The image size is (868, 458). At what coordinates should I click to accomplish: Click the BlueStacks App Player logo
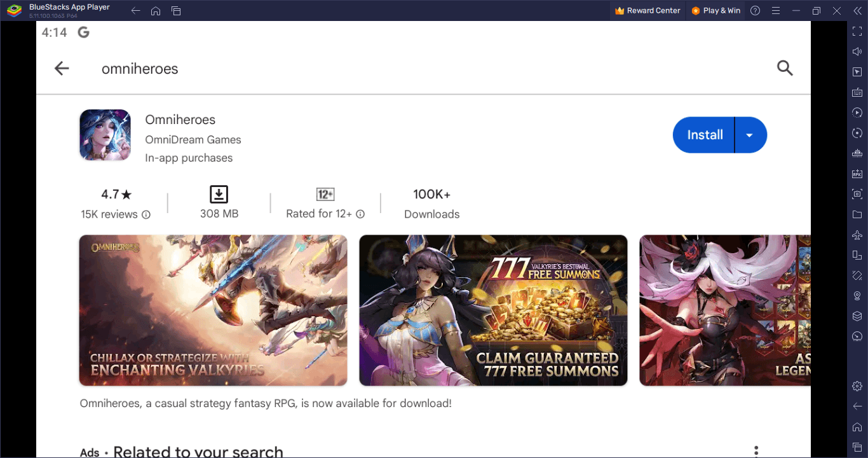click(13, 11)
